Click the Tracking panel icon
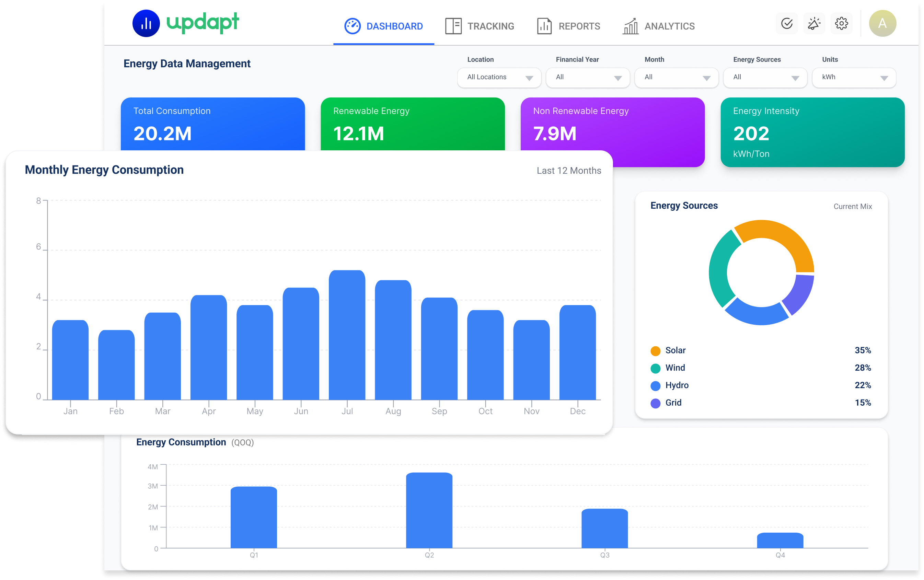Screen dimensions: 924x580 pyautogui.click(x=453, y=26)
